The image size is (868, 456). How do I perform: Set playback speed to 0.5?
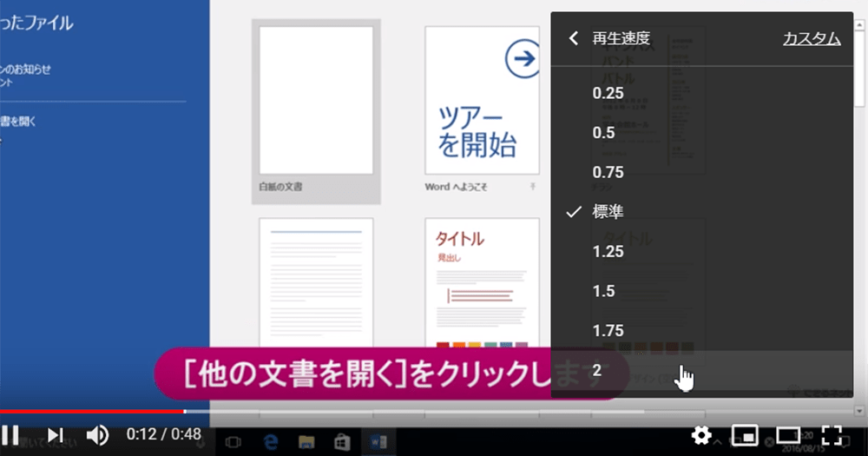tap(702, 132)
